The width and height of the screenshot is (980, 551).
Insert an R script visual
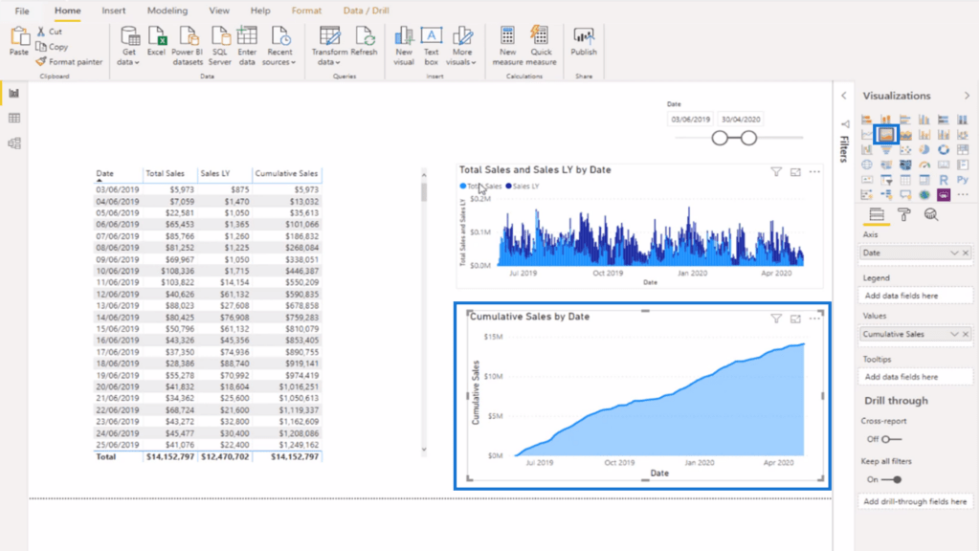944,180
